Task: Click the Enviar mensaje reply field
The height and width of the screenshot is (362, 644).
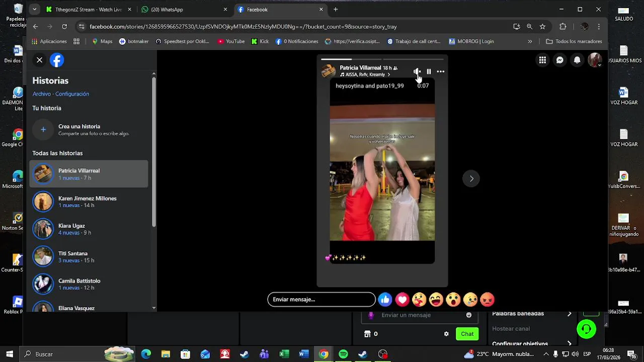Action: click(321, 300)
